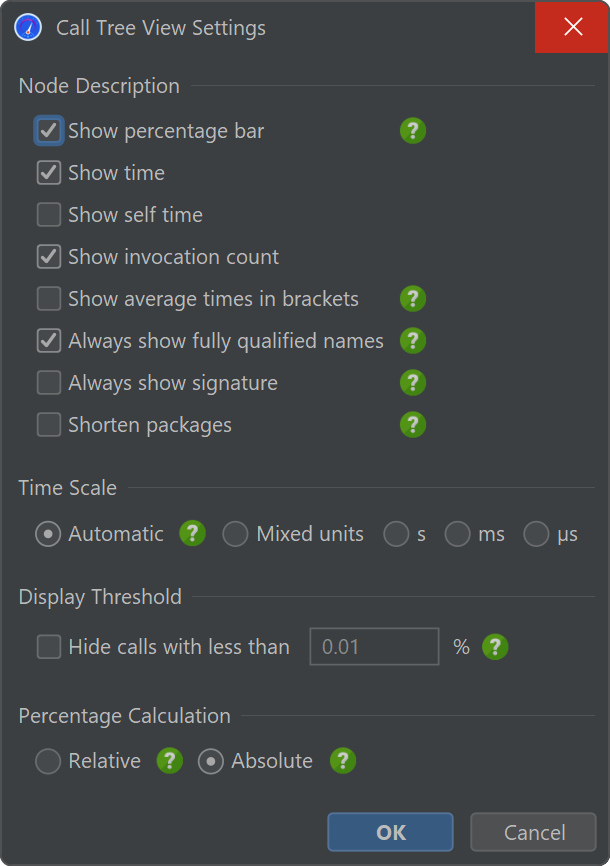Image resolution: width=610 pixels, height=866 pixels.
Task: Click help icon for average times in brackets
Action: click(x=413, y=299)
